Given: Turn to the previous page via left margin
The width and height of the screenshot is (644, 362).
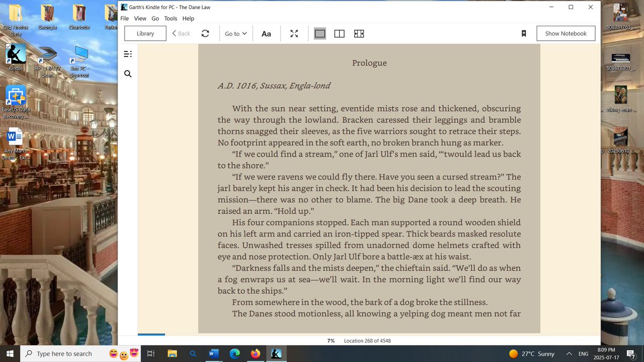Looking at the screenshot, I should [168, 188].
